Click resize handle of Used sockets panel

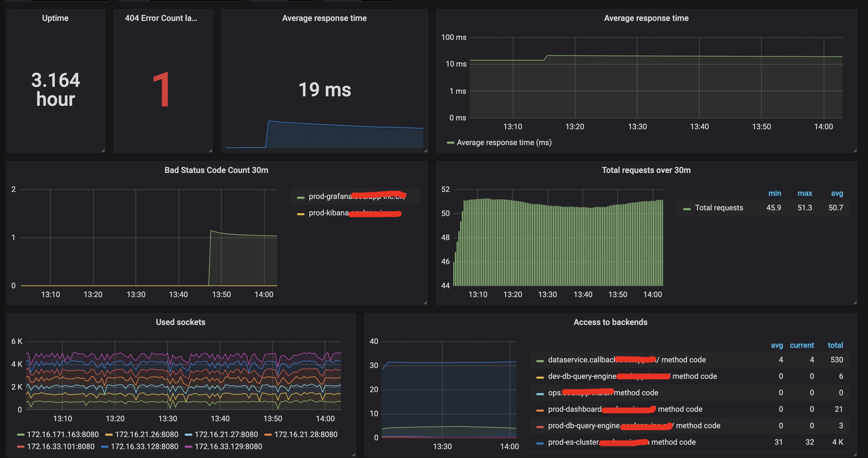coord(354,455)
